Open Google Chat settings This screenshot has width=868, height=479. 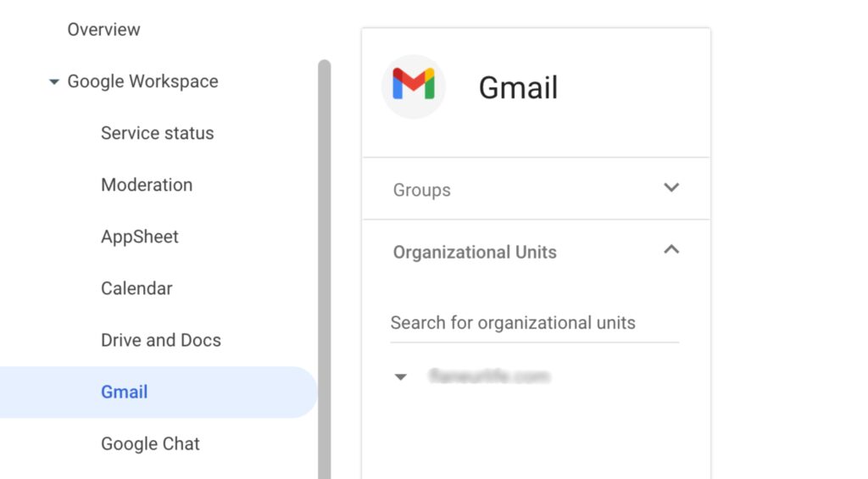click(x=150, y=443)
